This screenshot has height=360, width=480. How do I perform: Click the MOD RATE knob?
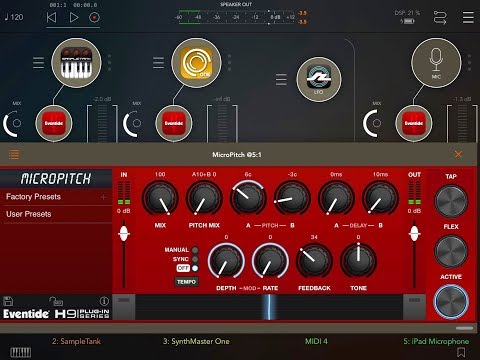(x=270, y=261)
